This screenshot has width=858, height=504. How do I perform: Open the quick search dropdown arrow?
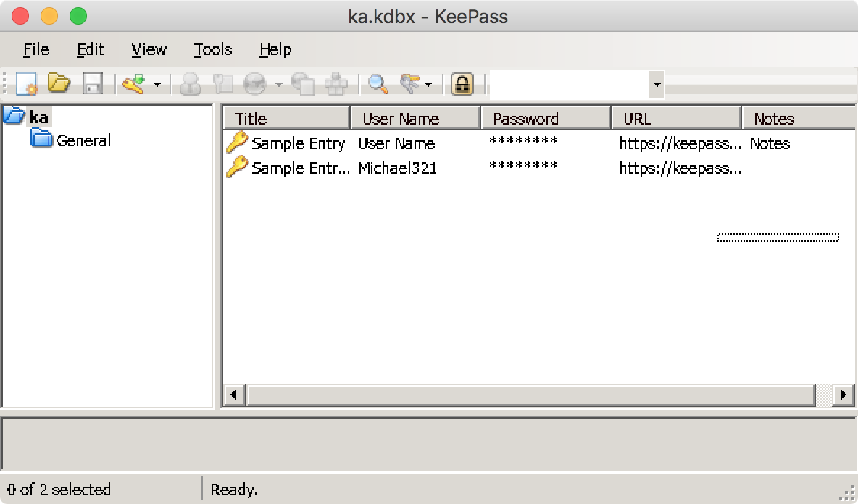click(657, 83)
